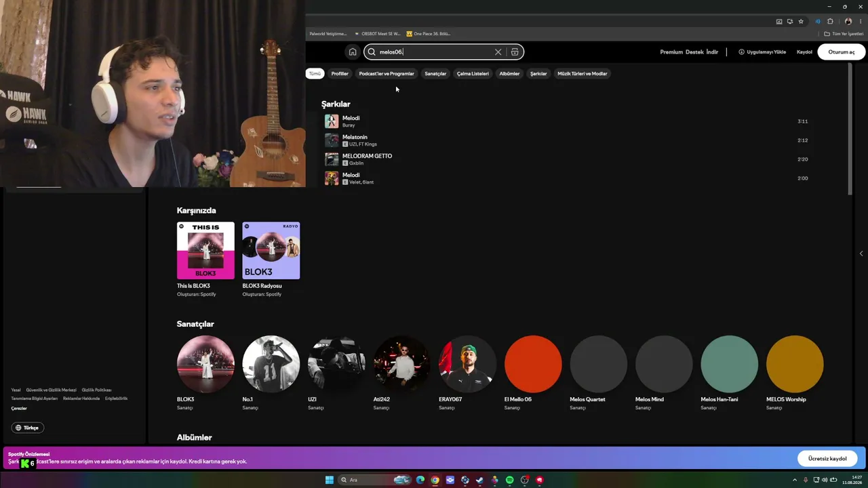
Task: Open Google Chrome from the taskbar
Action: click(x=435, y=480)
